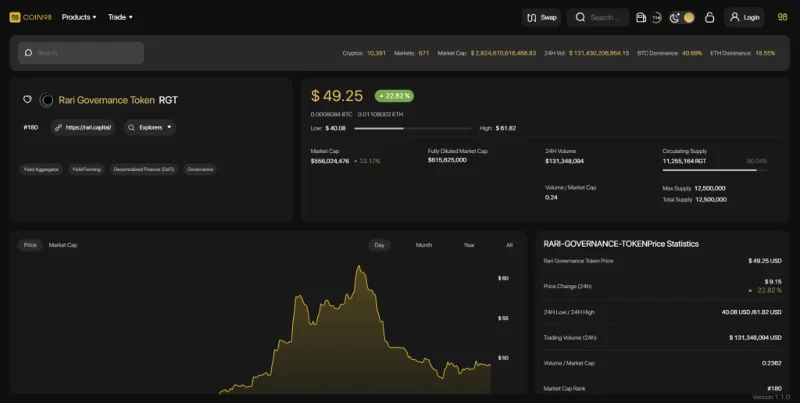Screen dimensions: 800x403
Task: Focus the large Search field below header
Action: (x=81, y=53)
